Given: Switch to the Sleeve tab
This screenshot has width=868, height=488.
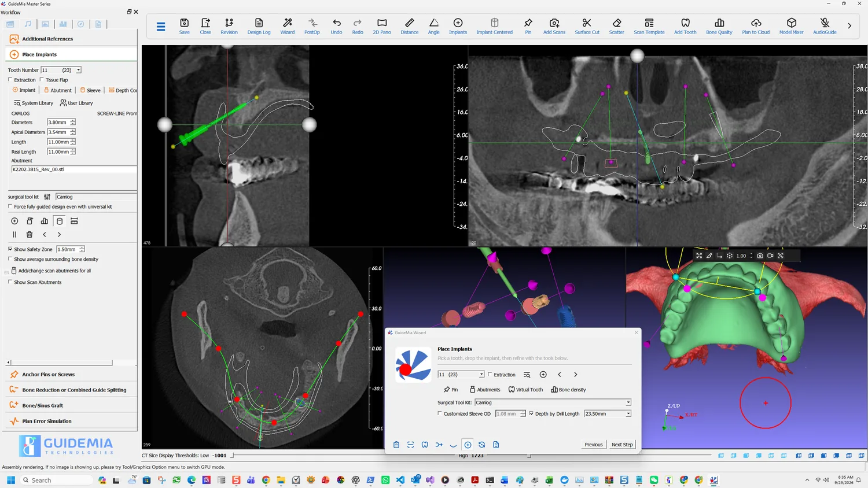Looking at the screenshot, I should tap(90, 90).
